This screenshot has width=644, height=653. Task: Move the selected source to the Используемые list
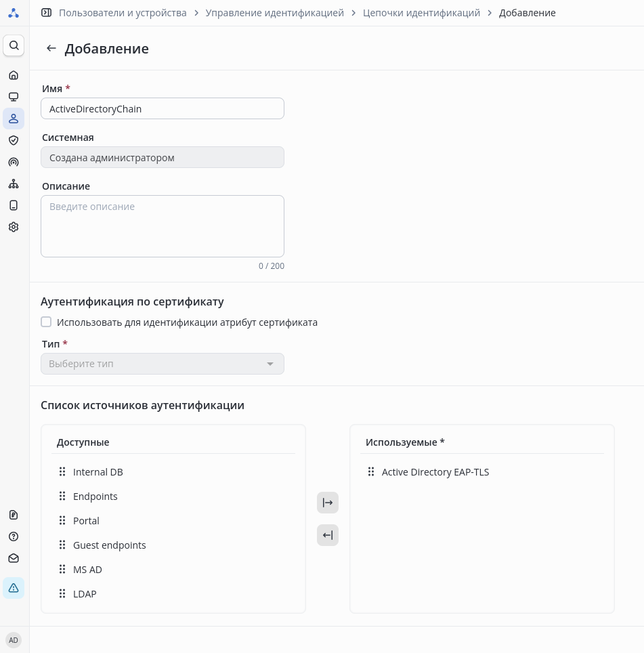[x=328, y=503]
